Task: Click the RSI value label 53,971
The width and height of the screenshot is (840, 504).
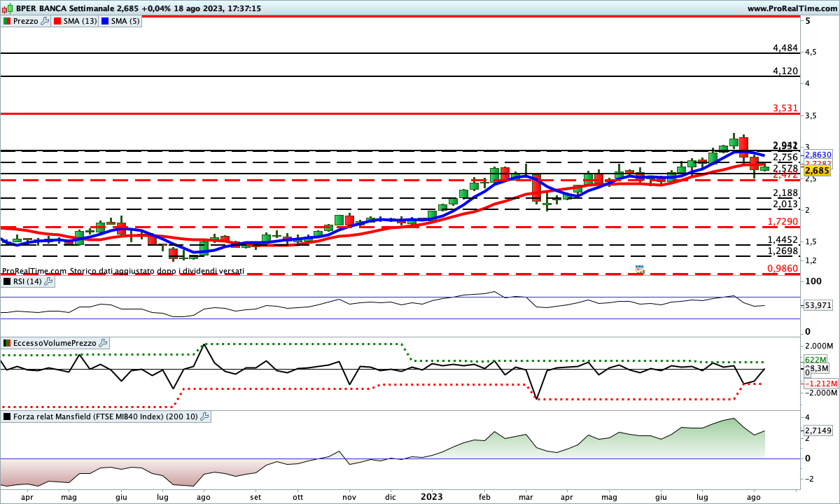Action: click(818, 306)
